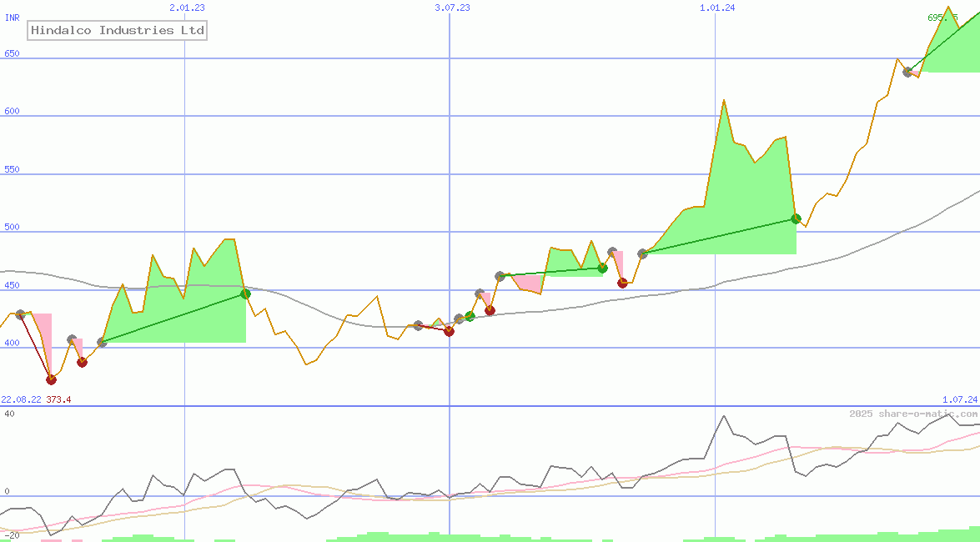Click the 650 price axis label

point(12,53)
